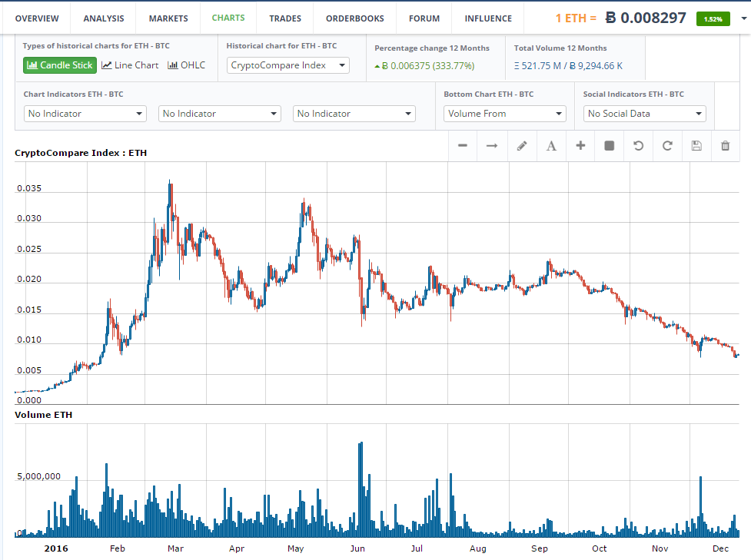Select the pencil freehand drawing tool

point(522,146)
